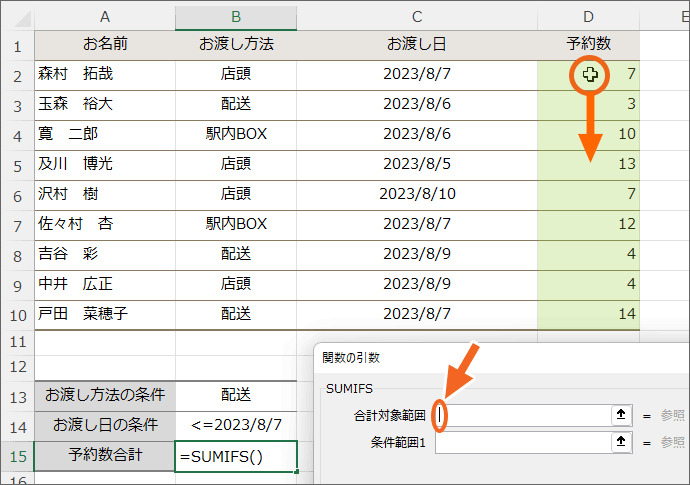Click into the 合計対象範囲 input field
Viewport: 690px width, 485px height.
point(523,415)
